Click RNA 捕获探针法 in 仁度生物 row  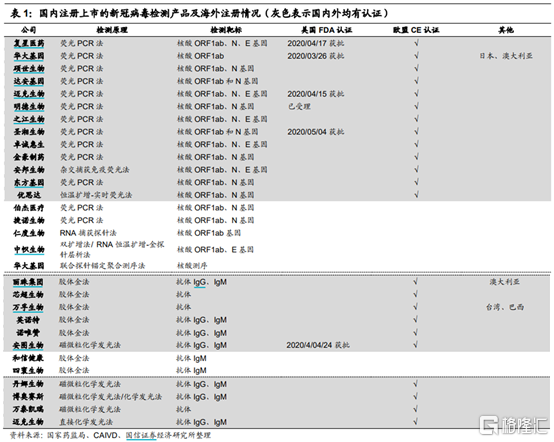coord(88,233)
